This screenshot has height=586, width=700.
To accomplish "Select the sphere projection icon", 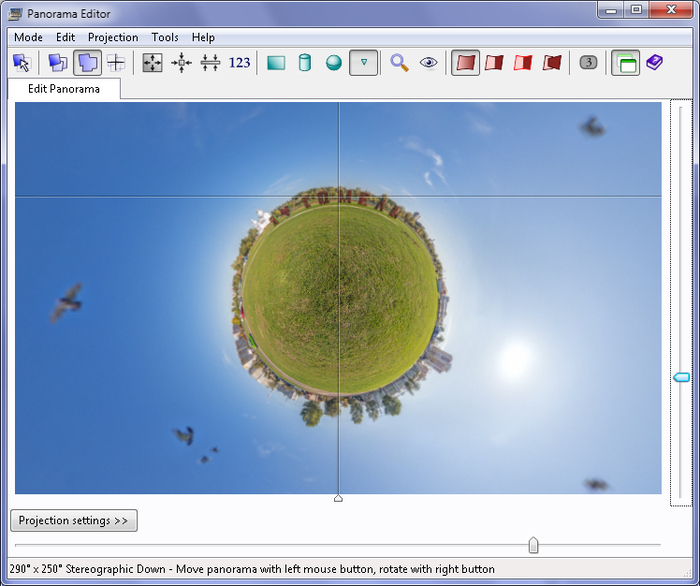I will tap(334, 63).
